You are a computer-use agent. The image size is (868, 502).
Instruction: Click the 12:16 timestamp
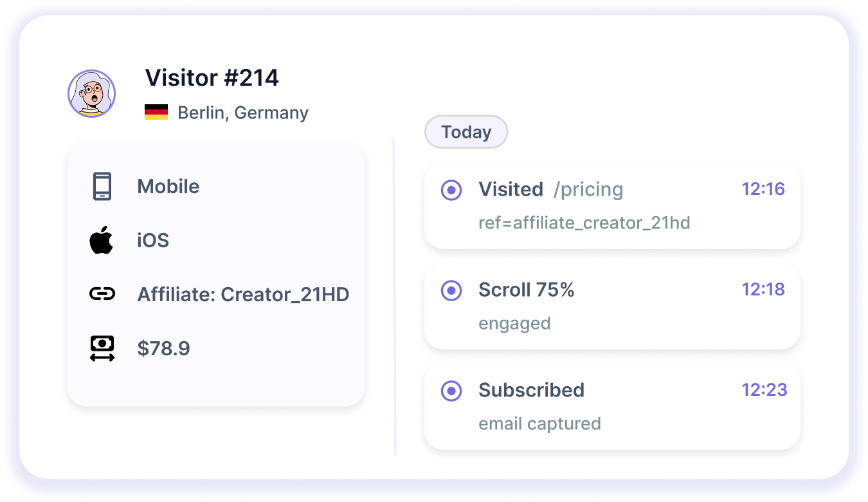(763, 189)
